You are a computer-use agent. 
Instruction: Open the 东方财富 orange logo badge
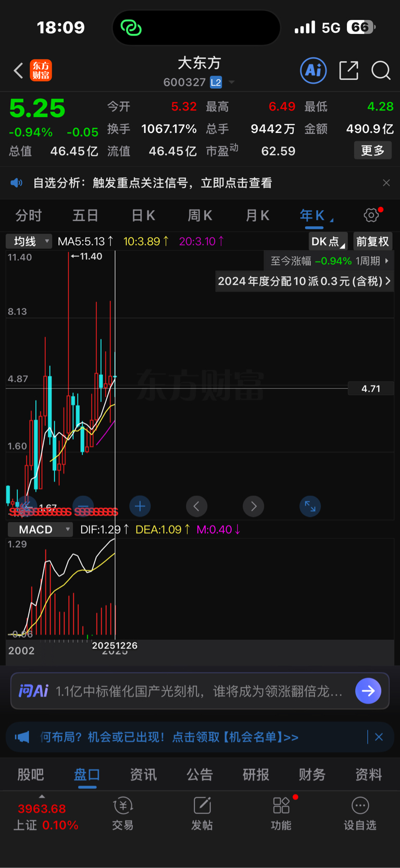click(x=41, y=70)
